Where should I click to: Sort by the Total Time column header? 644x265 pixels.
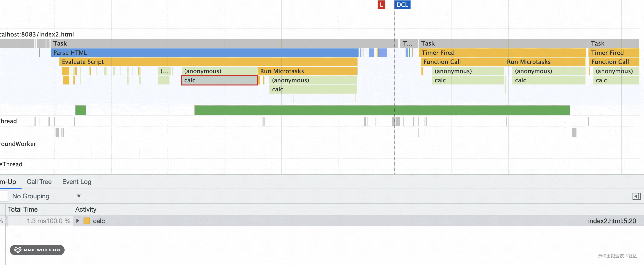coord(23,209)
